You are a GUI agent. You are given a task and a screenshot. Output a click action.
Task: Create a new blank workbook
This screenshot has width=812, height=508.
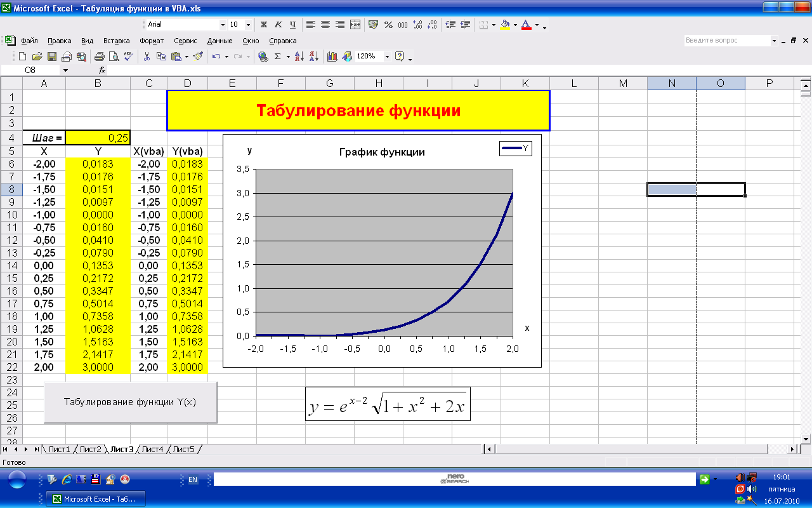click(x=23, y=57)
